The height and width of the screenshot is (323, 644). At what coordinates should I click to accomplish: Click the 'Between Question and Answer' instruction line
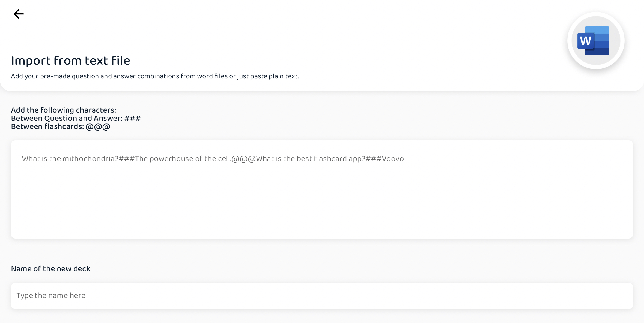pyautogui.click(x=76, y=118)
